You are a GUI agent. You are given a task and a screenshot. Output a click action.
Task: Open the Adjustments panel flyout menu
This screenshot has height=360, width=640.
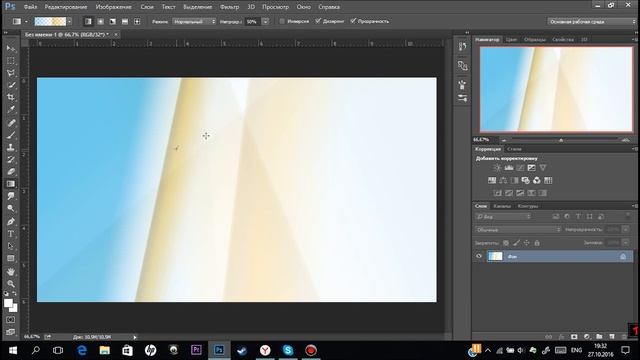coord(634,149)
